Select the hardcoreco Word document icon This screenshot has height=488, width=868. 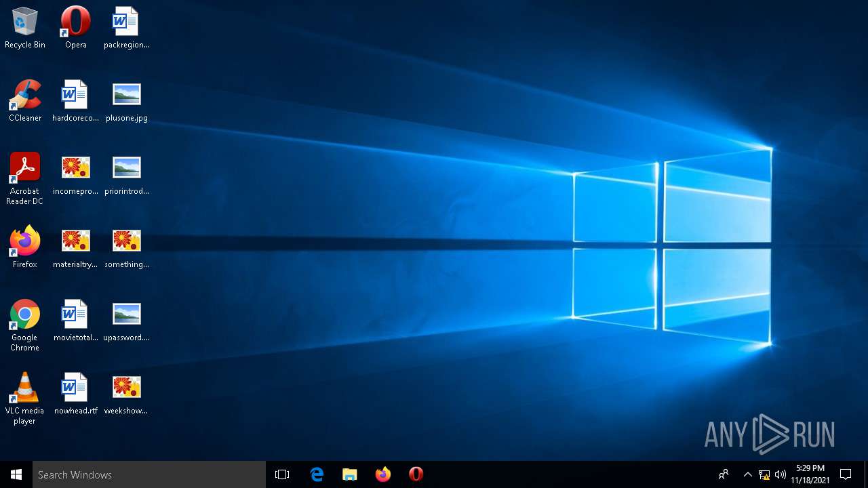[x=76, y=101]
